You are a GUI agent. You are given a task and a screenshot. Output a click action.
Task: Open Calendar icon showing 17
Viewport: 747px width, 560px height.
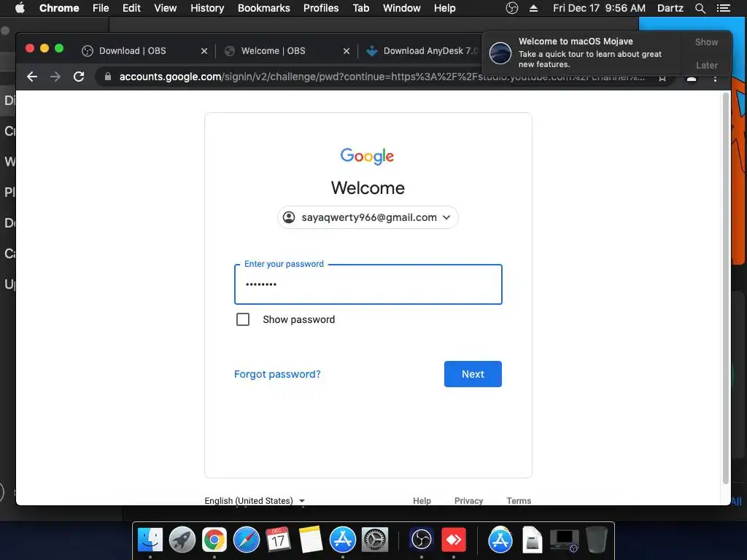click(278, 540)
